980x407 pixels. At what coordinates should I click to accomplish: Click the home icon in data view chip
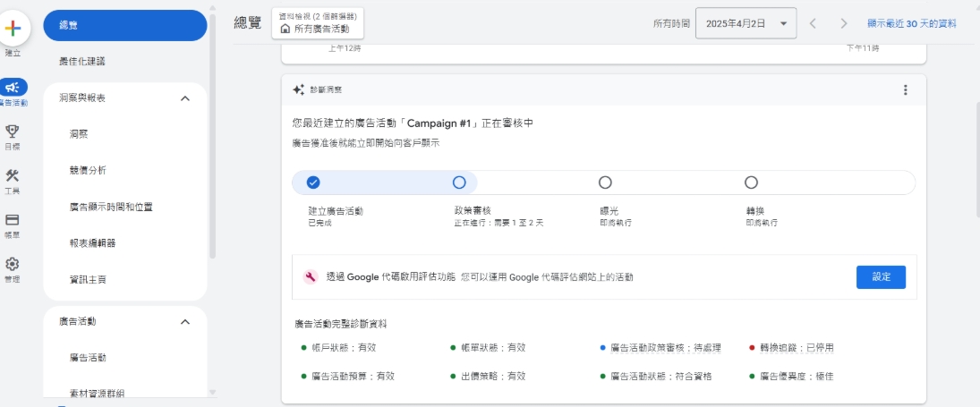(285, 29)
